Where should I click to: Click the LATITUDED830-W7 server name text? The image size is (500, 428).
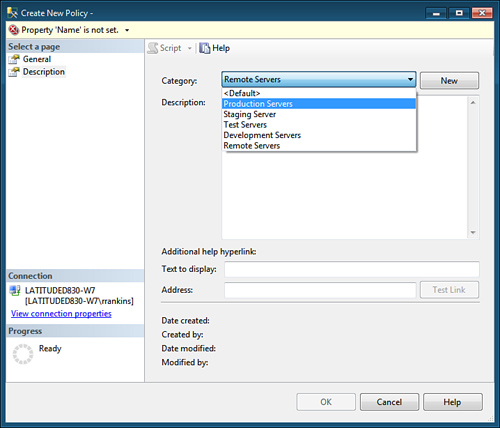(60, 290)
